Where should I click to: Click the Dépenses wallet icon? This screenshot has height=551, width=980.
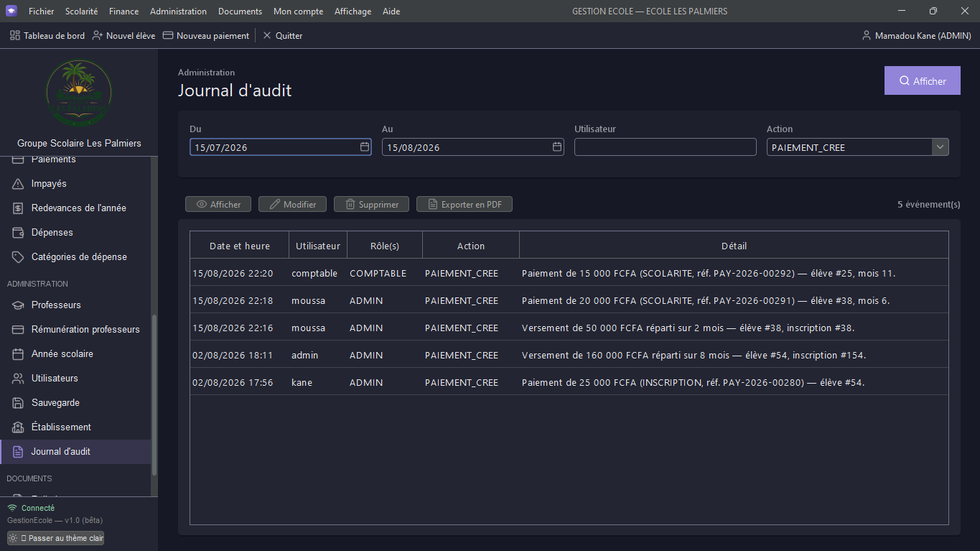18,233
